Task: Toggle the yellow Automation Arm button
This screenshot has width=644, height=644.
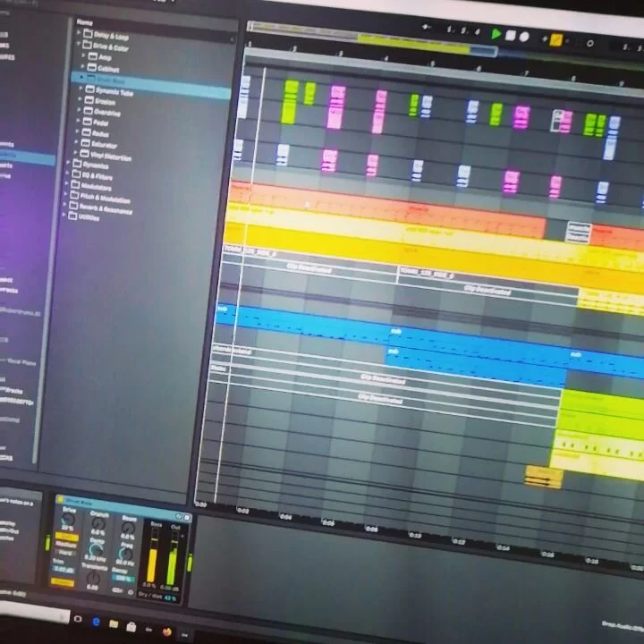Action: coord(556,40)
